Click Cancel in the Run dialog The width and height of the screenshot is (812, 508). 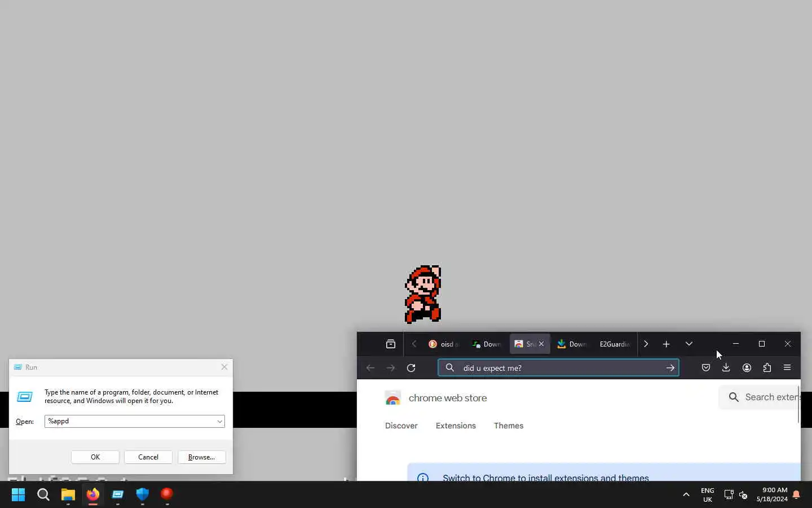click(148, 457)
